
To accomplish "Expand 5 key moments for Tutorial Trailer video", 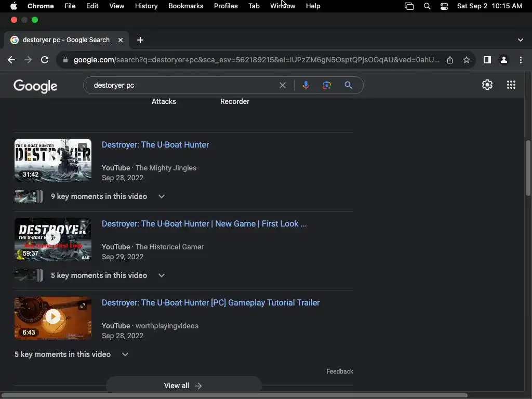I will tap(125, 354).
